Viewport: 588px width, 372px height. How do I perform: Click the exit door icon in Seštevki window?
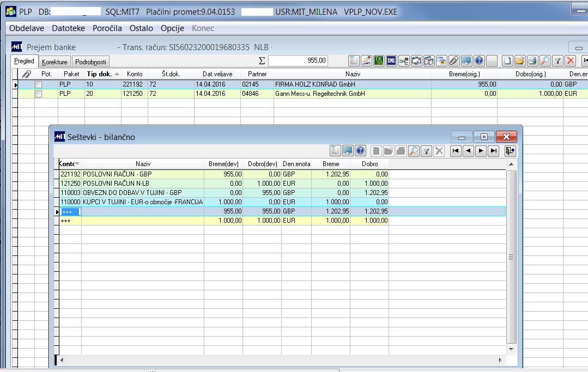(x=510, y=151)
